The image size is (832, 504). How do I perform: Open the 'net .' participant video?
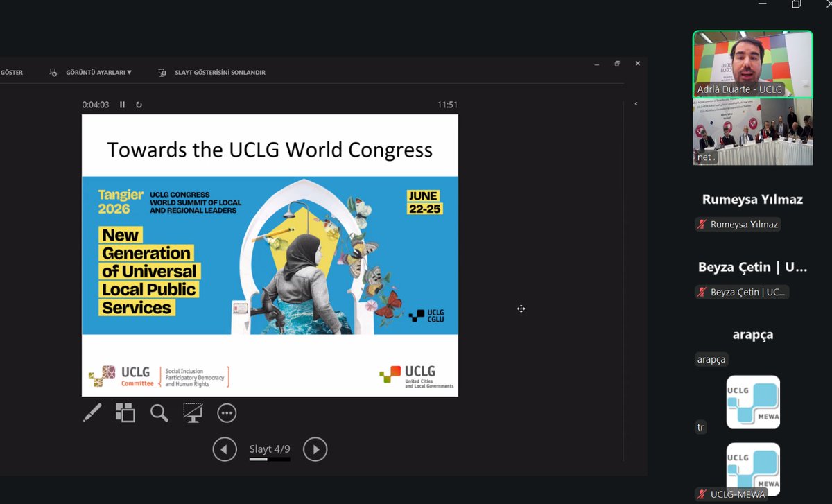[x=752, y=132]
